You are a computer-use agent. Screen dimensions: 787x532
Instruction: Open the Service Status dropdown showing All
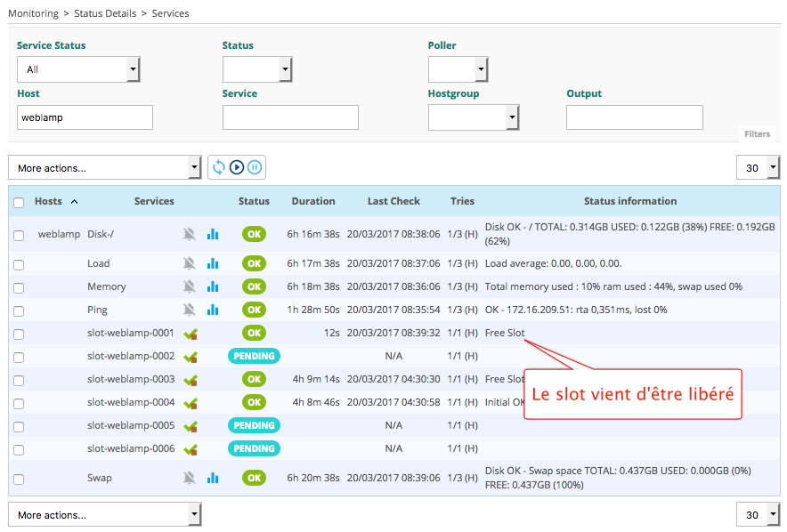[78, 69]
